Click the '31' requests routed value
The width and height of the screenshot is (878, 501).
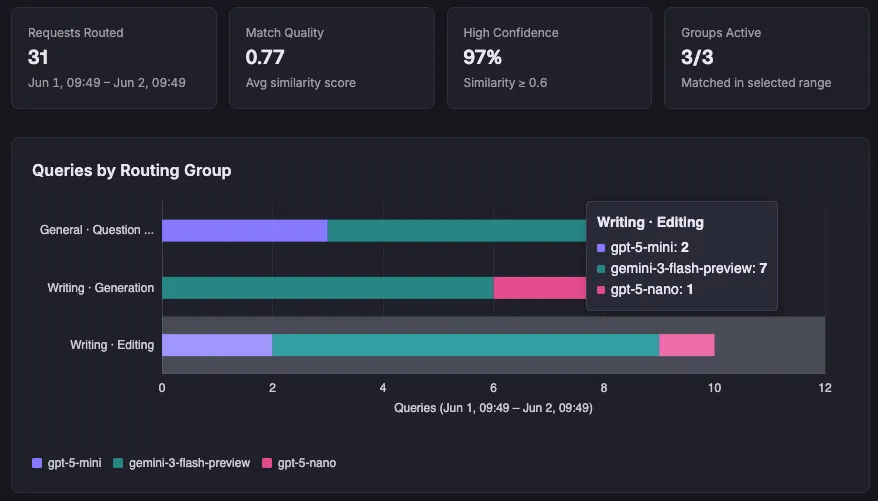click(x=38, y=57)
